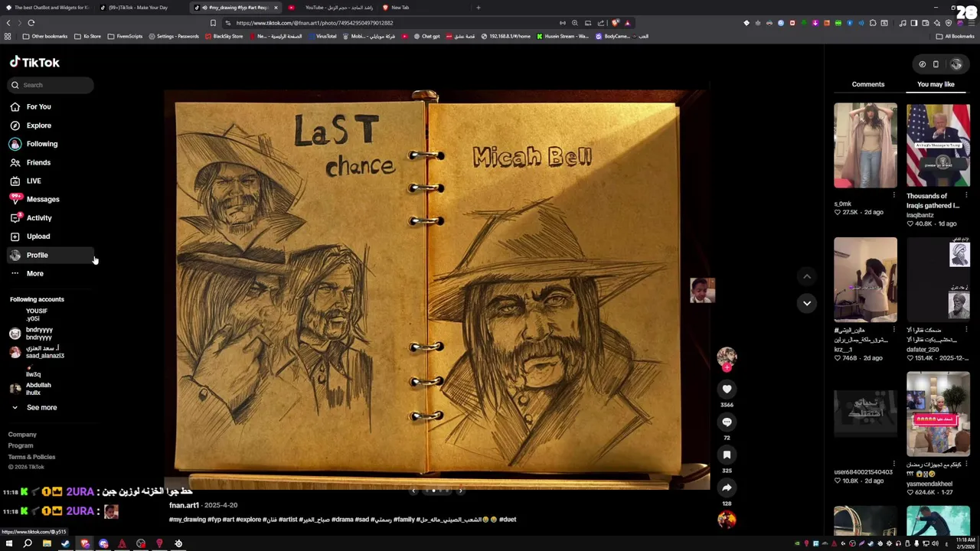Open comments via speech bubble icon
Screen dimensions: 980x551
727,422
